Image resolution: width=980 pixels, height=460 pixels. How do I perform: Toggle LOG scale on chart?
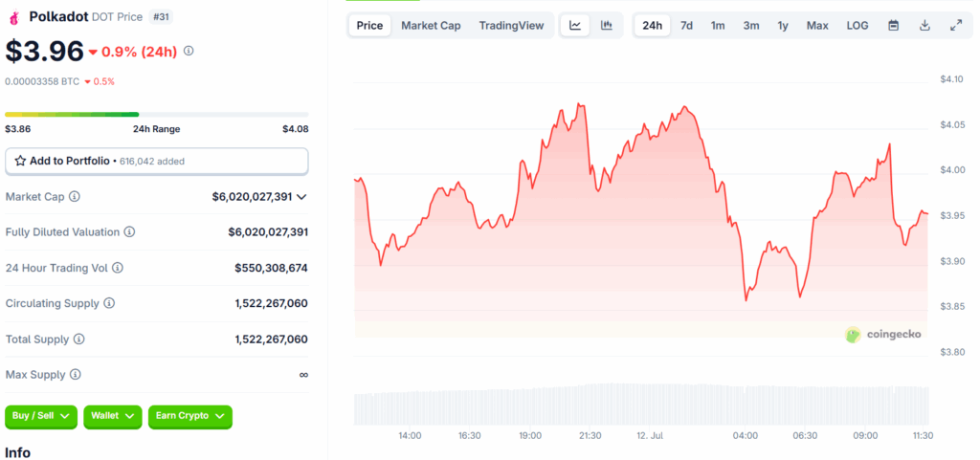point(857,26)
